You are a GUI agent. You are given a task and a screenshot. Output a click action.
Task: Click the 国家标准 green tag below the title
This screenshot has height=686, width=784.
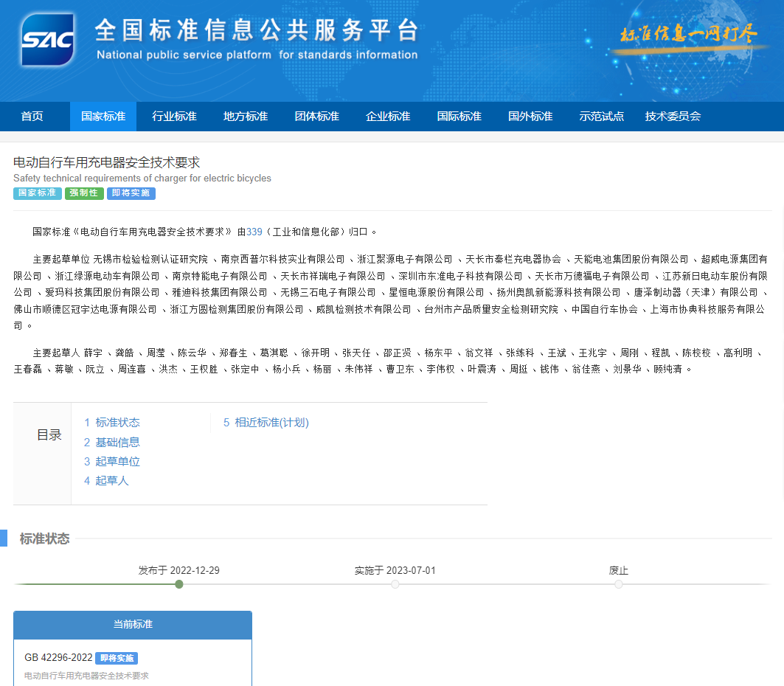37,193
